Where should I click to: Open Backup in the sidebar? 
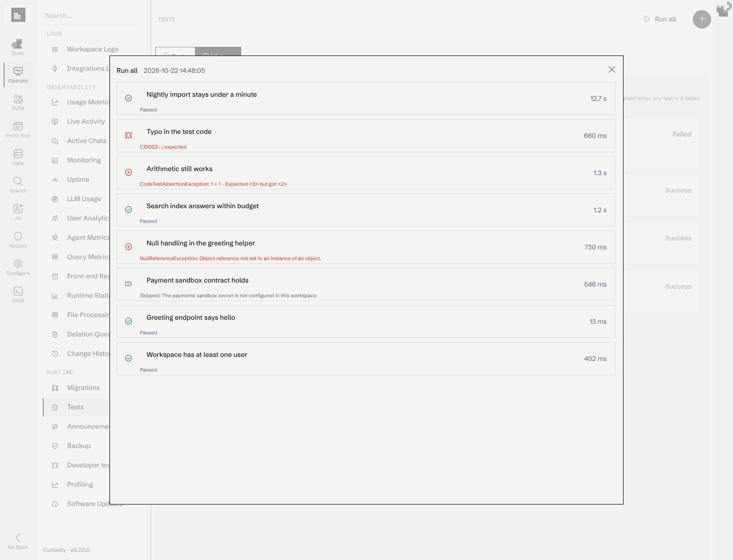(x=79, y=446)
